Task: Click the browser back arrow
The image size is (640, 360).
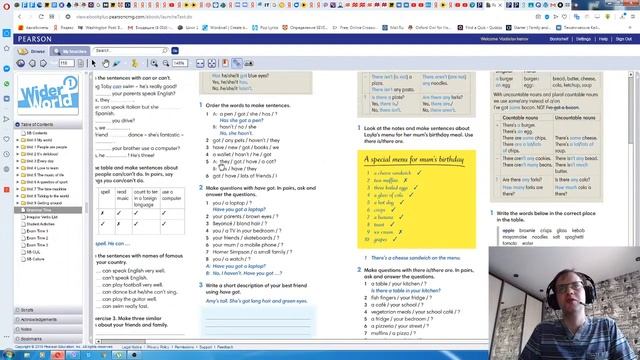Action: click(20, 17)
